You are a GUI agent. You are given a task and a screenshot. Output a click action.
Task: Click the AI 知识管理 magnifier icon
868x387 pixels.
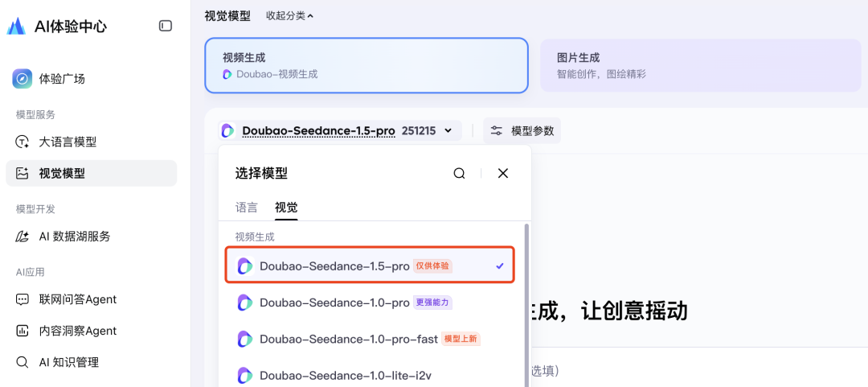[23, 363]
